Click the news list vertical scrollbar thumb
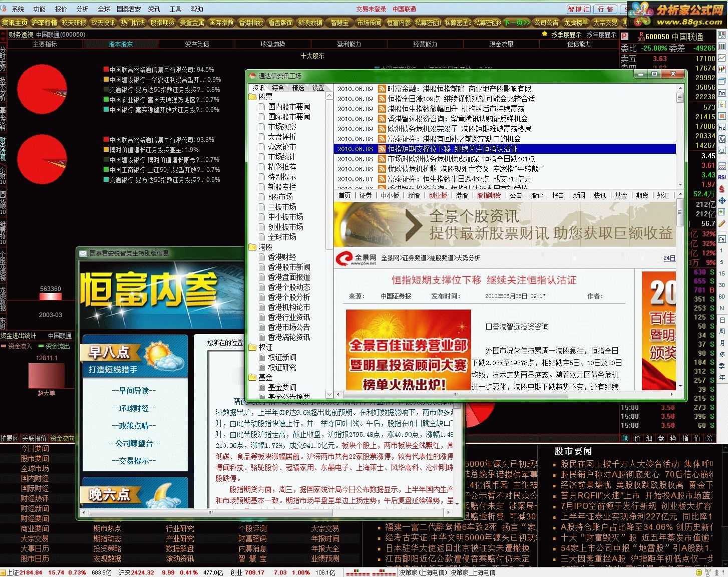Screen dimensions: 728x577 [x=680, y=98]
